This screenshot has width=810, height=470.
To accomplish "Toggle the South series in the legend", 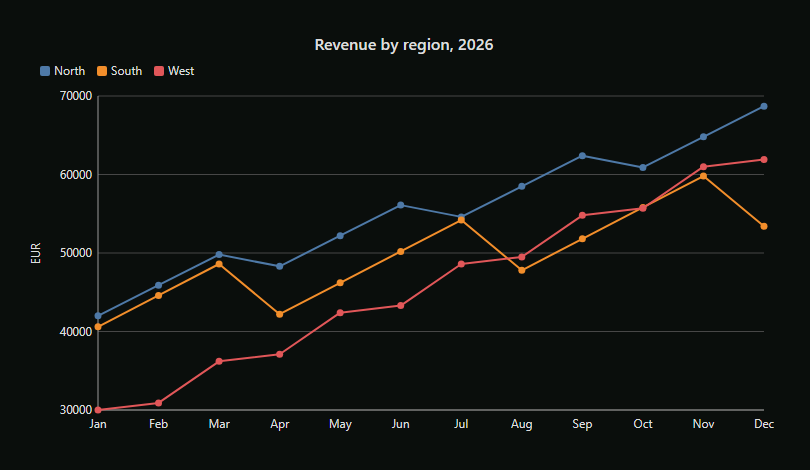I will click(119, 71).
